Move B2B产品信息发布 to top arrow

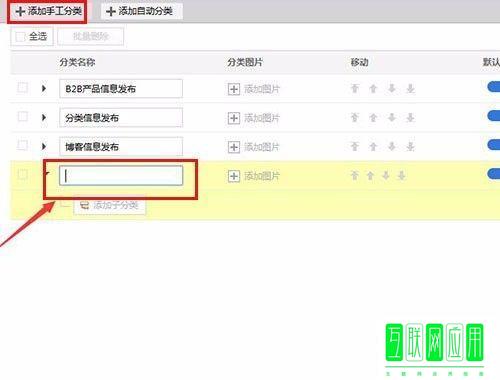355,88
